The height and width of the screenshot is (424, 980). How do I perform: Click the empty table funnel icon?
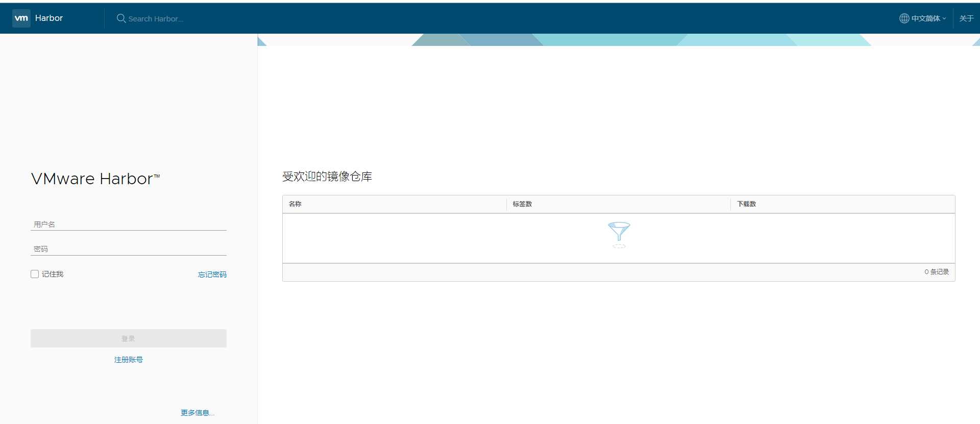619,235
